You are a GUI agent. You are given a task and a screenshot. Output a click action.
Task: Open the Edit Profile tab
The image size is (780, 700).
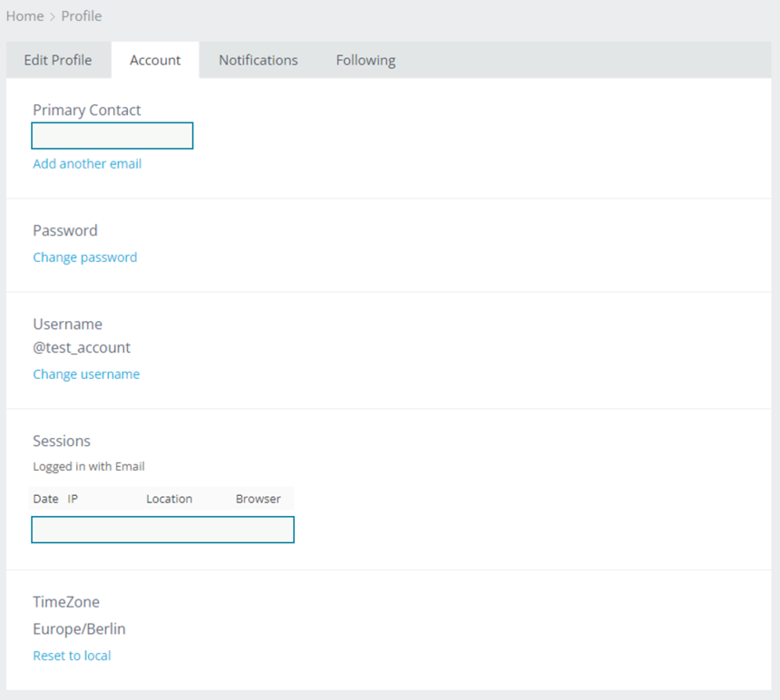point(58,60)
